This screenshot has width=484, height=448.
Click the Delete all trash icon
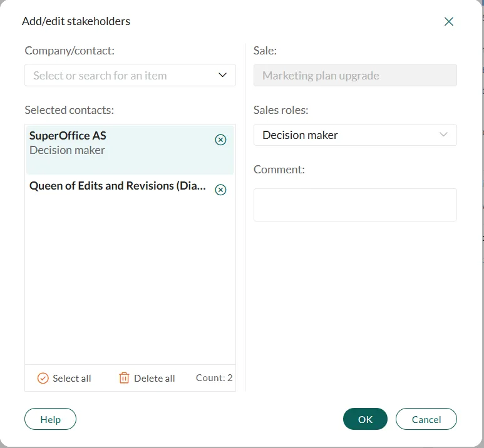[x=124, y=378]
